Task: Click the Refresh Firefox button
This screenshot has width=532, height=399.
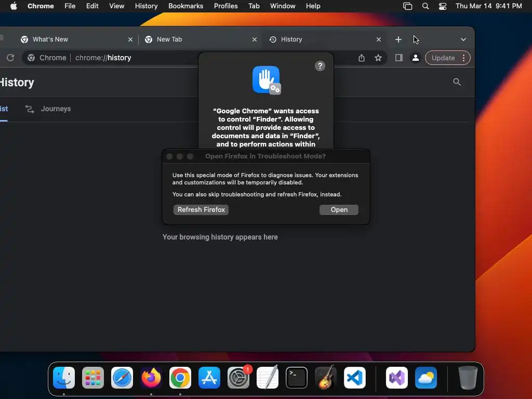Action: point(201,210)
